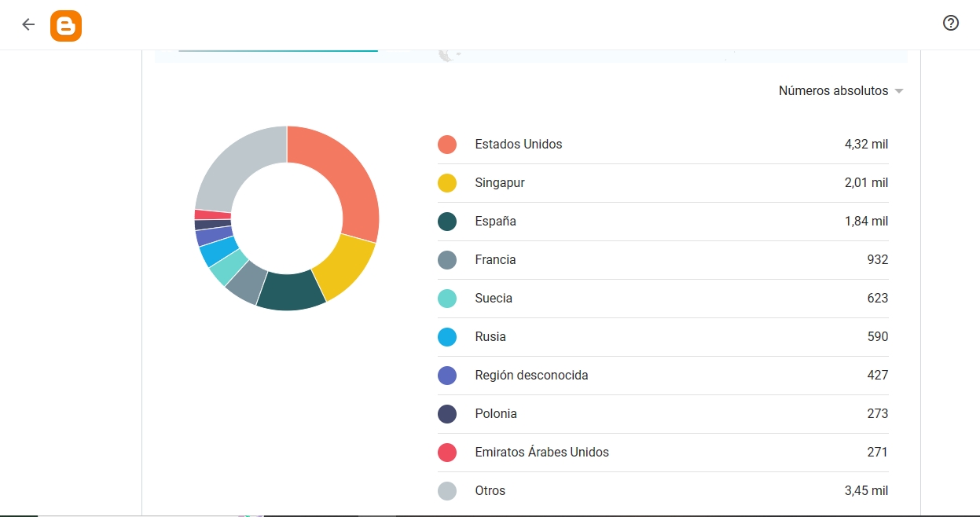Image resolution: width=980 pixels, height=517 pixels.
Task: Open the Números absolutos dropdown
Action: click(x=841, y=91)
